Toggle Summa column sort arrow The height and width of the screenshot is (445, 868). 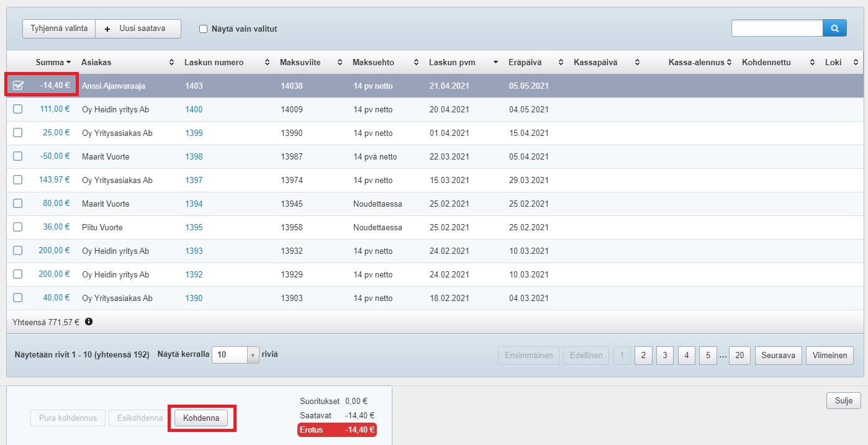pyautogui.click(x=68, y=63)
